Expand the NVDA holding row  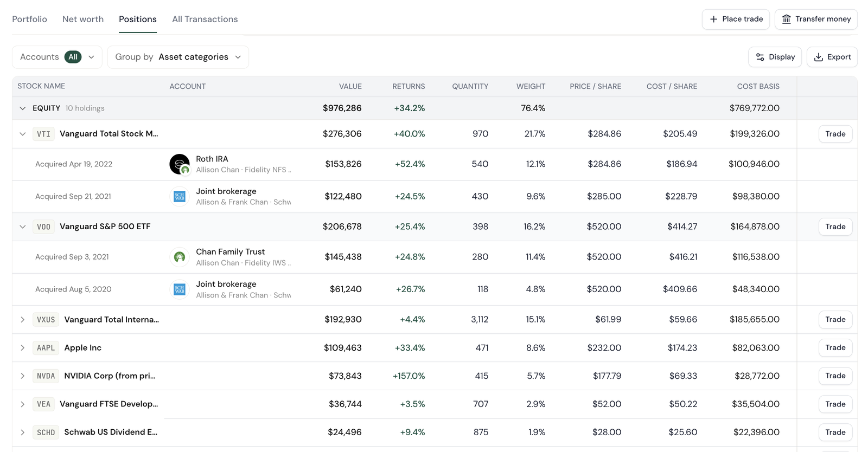22,376
